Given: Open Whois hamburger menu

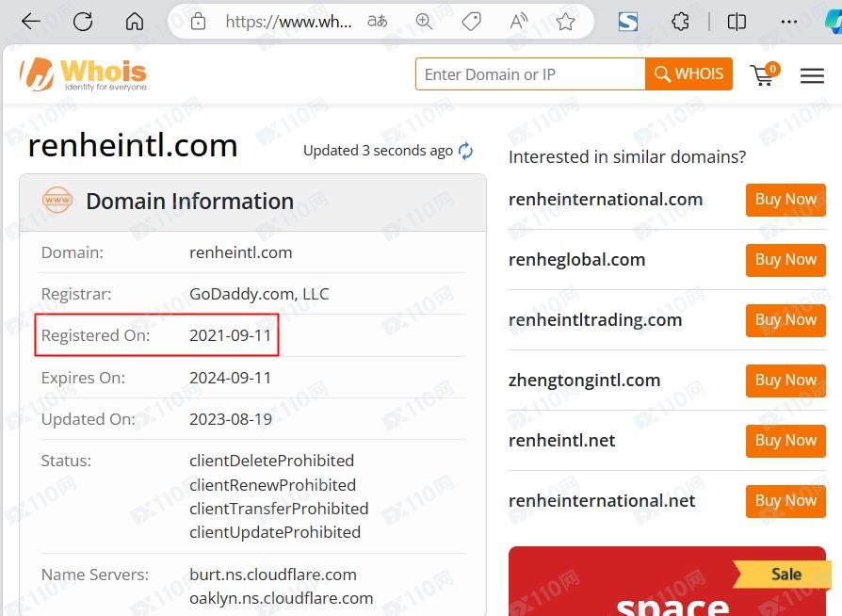Looking at the screenshot, I should tap(812, 75).
